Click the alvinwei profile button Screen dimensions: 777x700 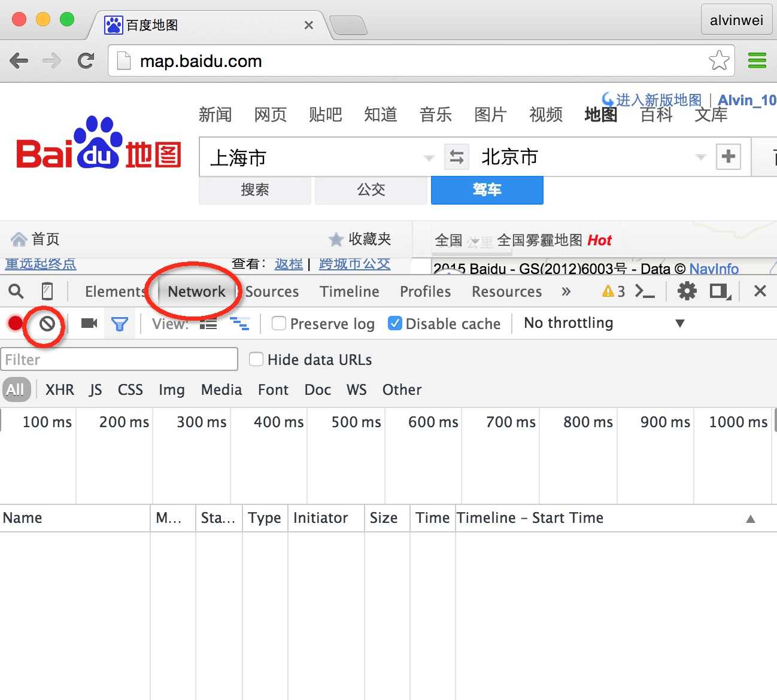(x=737, y=20)
